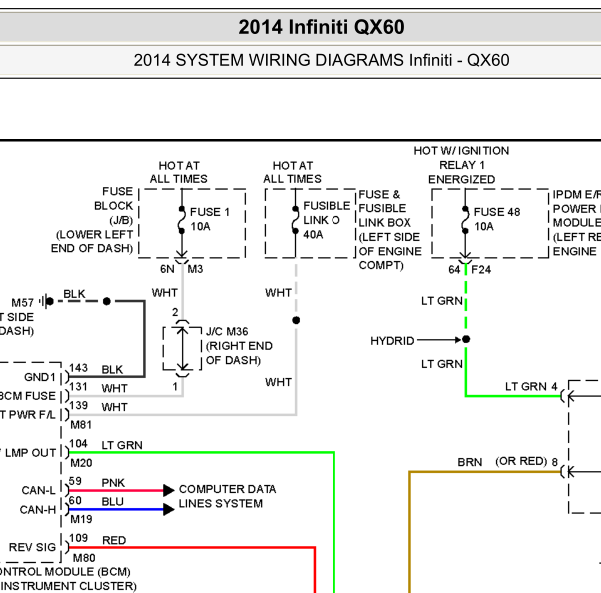Image resolution: width=601 pixels, height=593 pixels.
Task: Click the "FUSE 48 10A" label
Action: click(497, 219)
